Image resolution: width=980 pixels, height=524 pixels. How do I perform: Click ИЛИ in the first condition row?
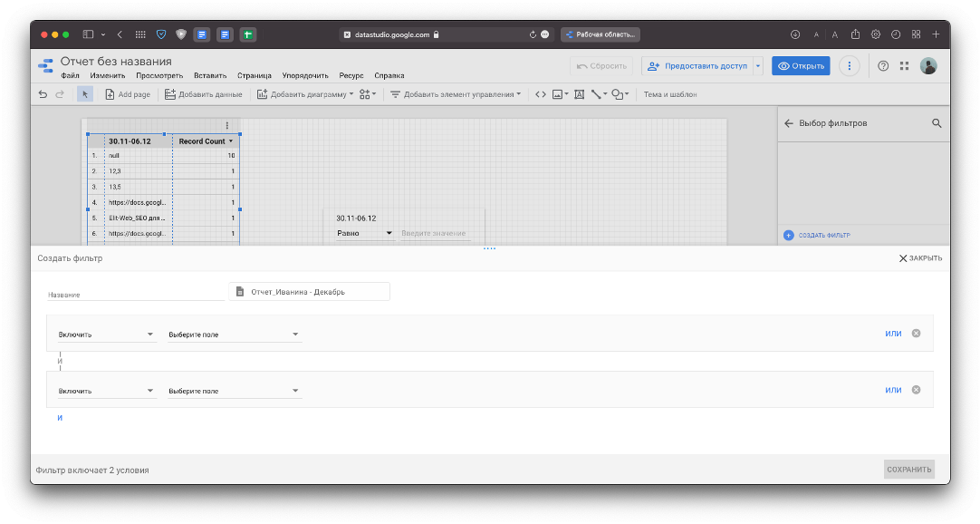point(893,334)
